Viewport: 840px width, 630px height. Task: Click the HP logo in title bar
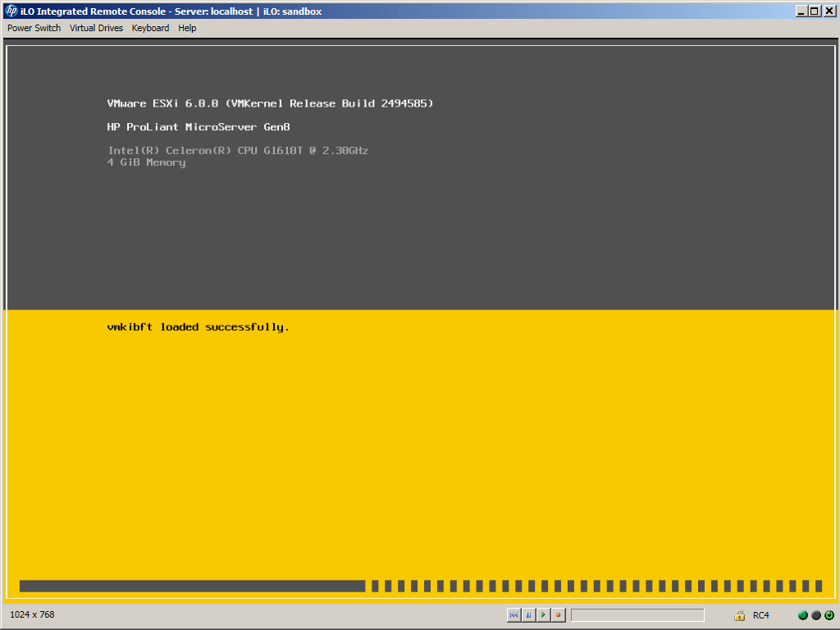tap(11, 11)
